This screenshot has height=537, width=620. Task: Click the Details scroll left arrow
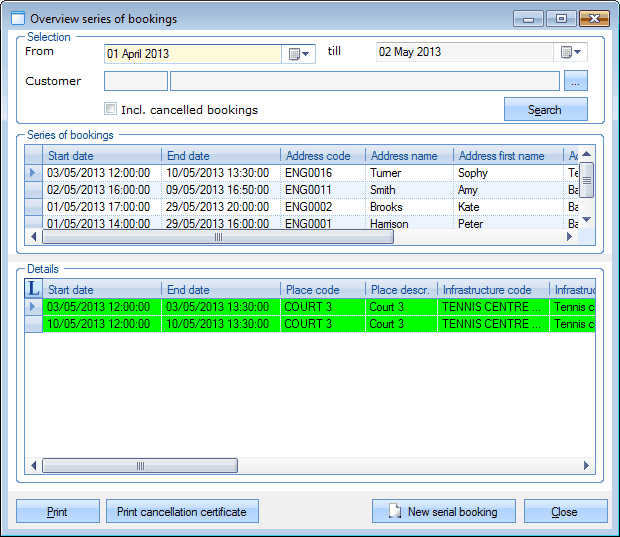point(34,465)
